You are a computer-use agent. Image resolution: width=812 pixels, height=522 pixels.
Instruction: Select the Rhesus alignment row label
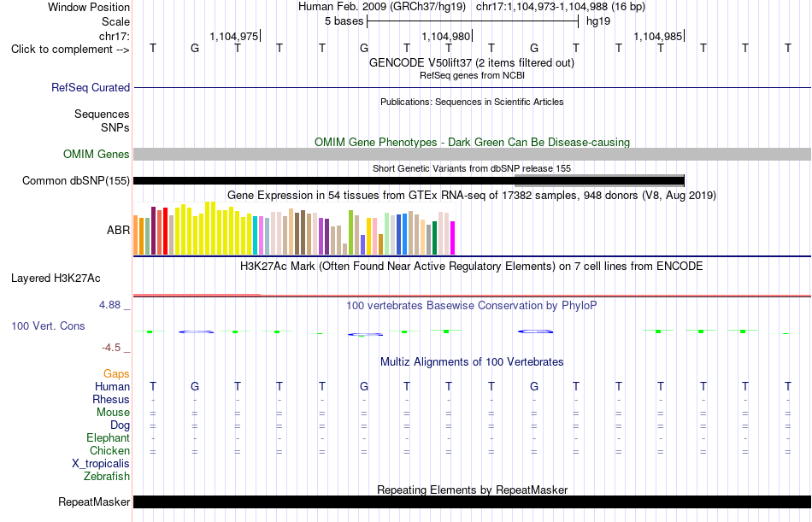pyautogui.click(x=111, y=400)
